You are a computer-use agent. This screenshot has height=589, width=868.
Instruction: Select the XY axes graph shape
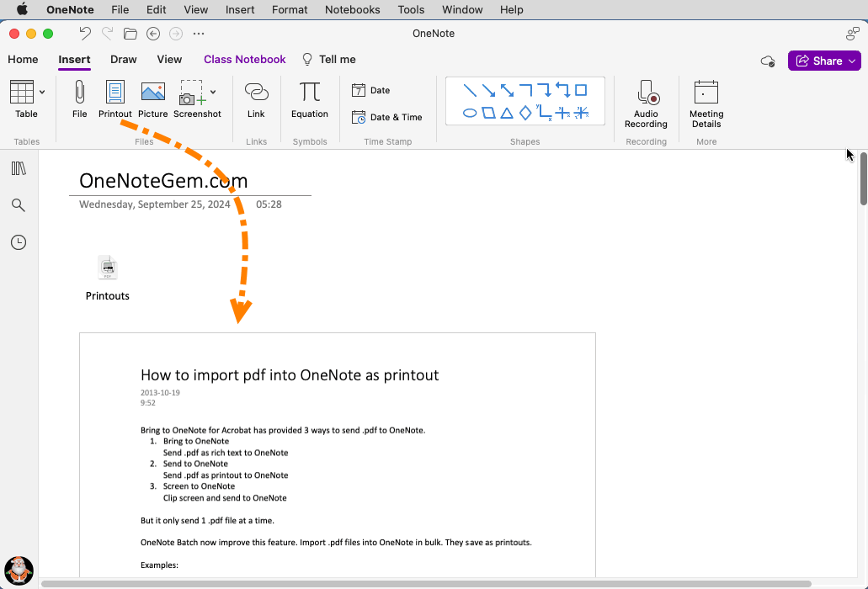point(544,113)
